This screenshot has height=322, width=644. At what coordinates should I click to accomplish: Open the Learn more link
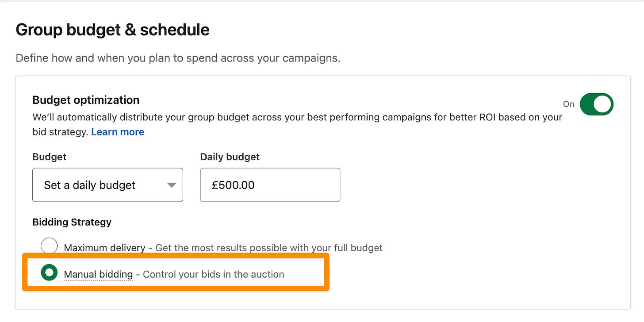click(118, 132)
